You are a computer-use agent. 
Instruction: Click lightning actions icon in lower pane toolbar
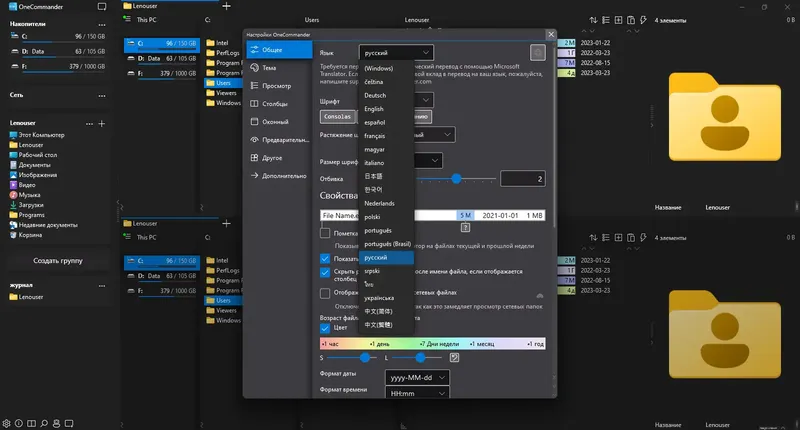point(643,237)
